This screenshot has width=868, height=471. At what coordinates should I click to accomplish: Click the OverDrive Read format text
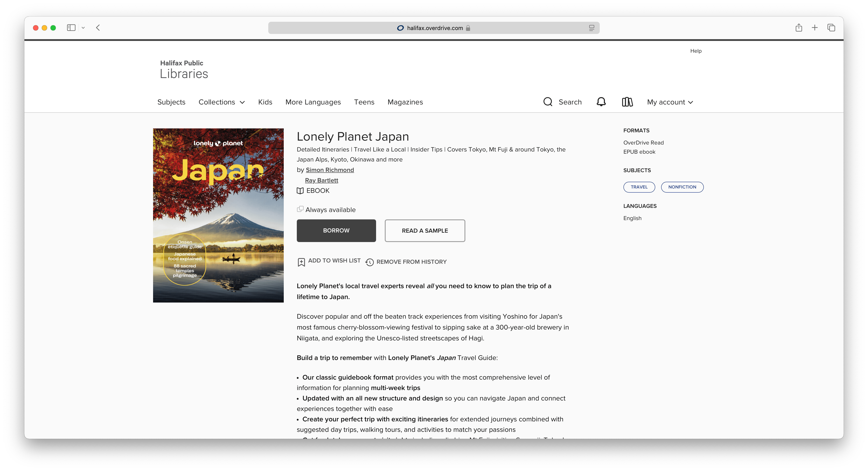pyautogui.click(x=643, y=143)
